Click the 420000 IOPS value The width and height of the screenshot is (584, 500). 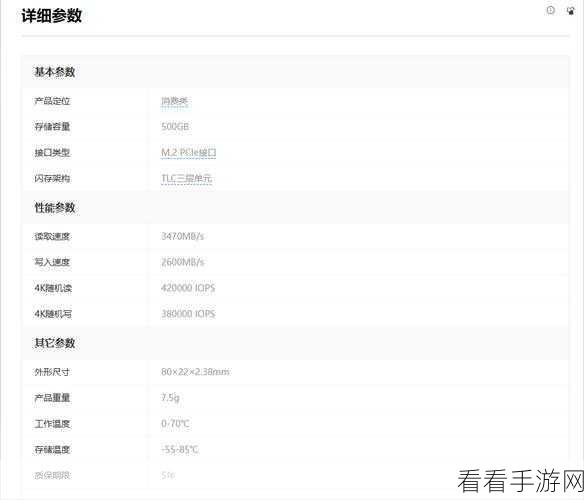pyautogui.click(x=188, y=288)
